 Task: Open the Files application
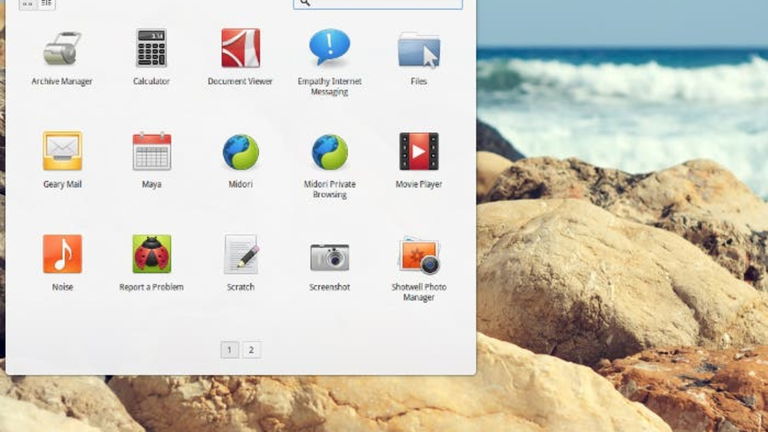419,49
